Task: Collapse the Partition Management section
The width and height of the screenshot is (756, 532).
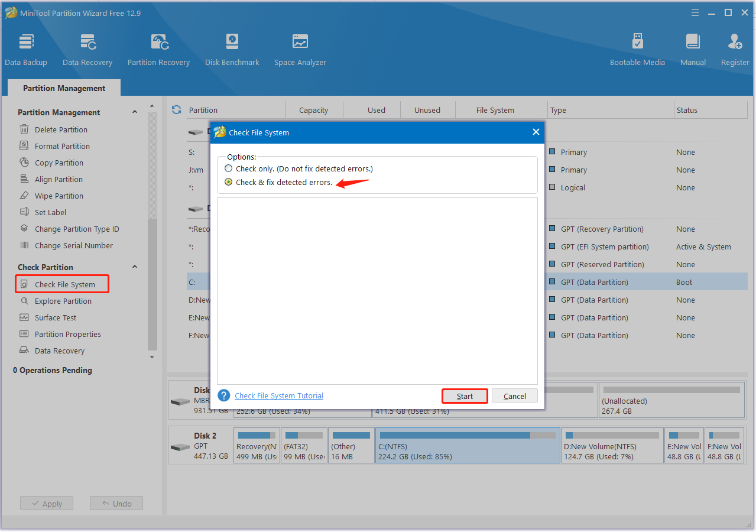Action: point(135,112)
